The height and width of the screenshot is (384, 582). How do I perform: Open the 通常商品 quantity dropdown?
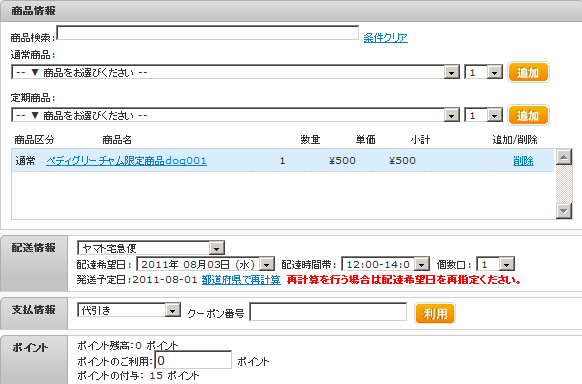click(484, 72)
